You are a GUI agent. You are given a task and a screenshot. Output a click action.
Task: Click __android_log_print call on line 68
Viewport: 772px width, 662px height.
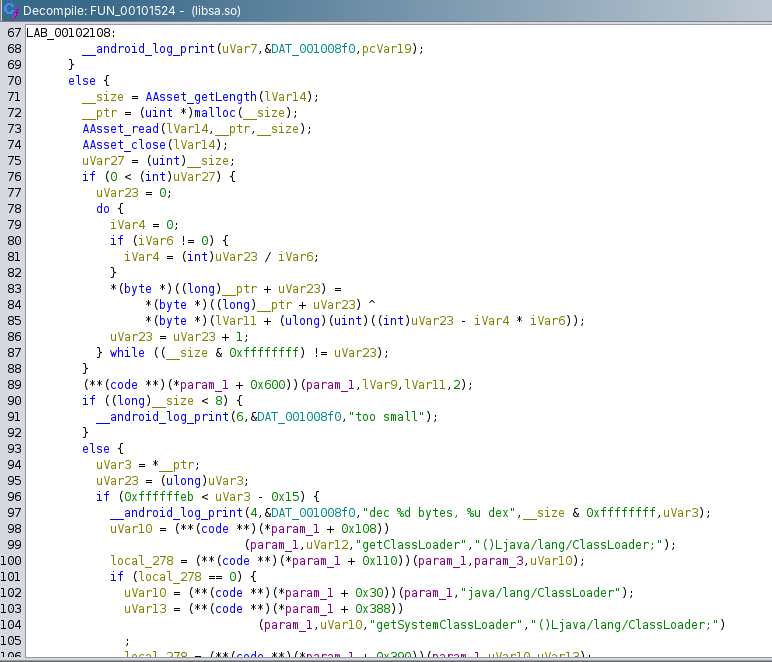(x=148, y=49)
